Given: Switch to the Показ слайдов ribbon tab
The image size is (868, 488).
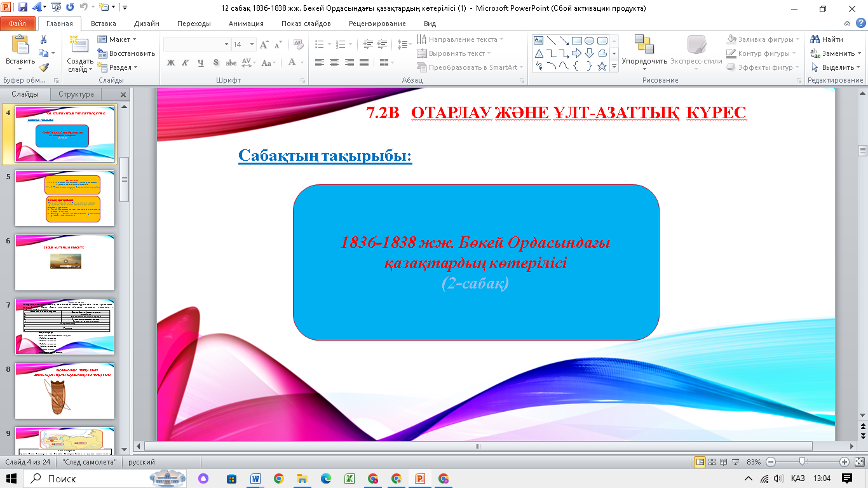Looking at the screenshot, I should [x=306, y=24].
